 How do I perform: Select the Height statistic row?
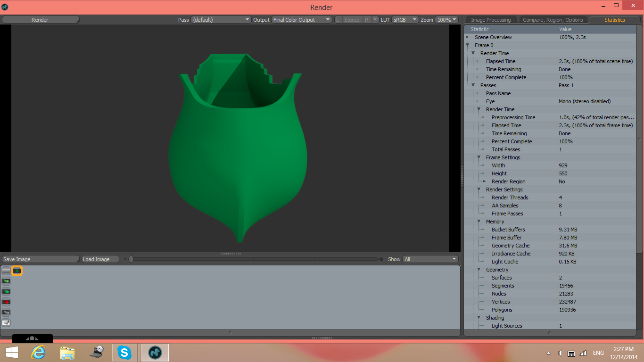pyautogui.click(x=550, y=173)
